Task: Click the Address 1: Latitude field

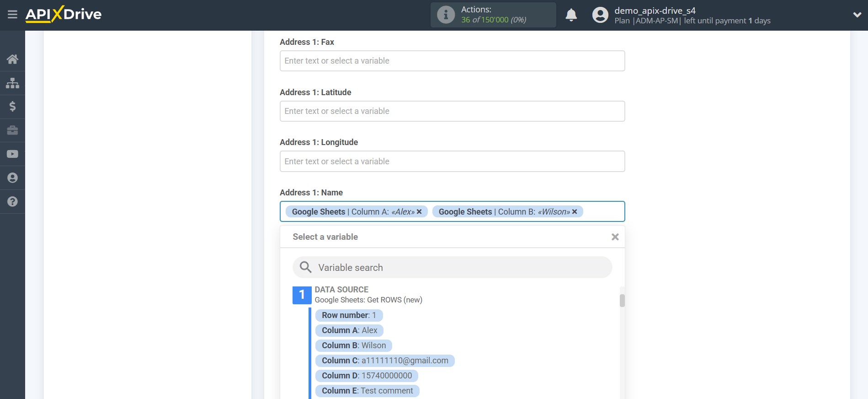Action: (x=452, y=111)
